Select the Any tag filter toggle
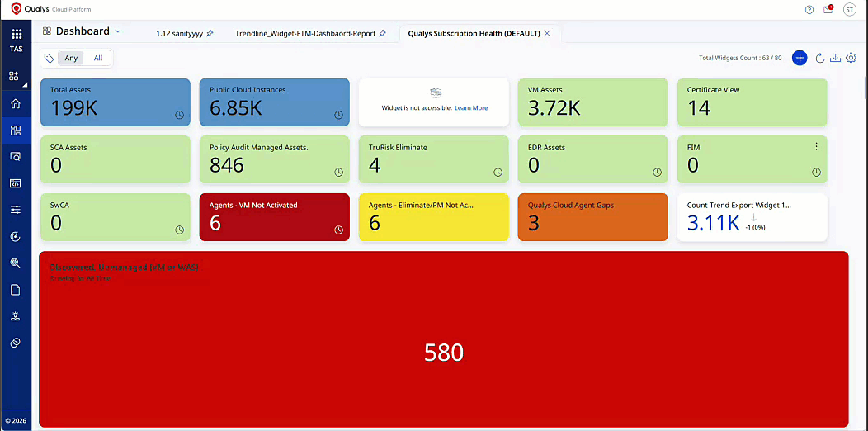 click(x=71, y=58)
